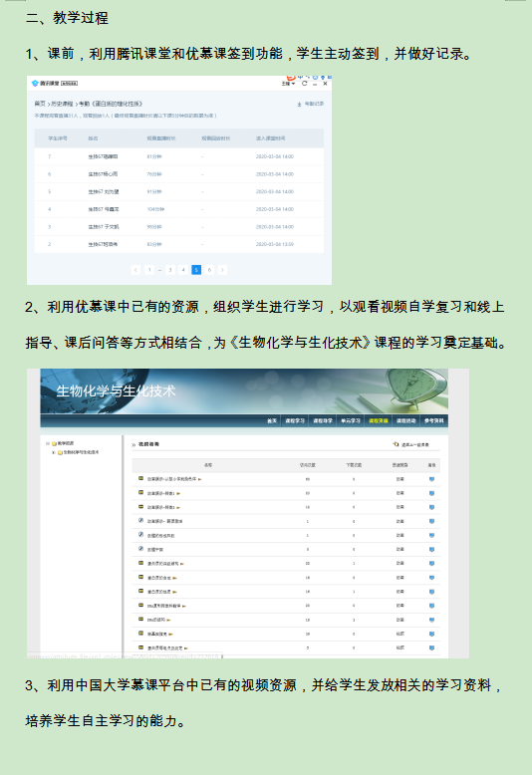Open the 主播 dropdown in attendance window

[x=288, y=84]
